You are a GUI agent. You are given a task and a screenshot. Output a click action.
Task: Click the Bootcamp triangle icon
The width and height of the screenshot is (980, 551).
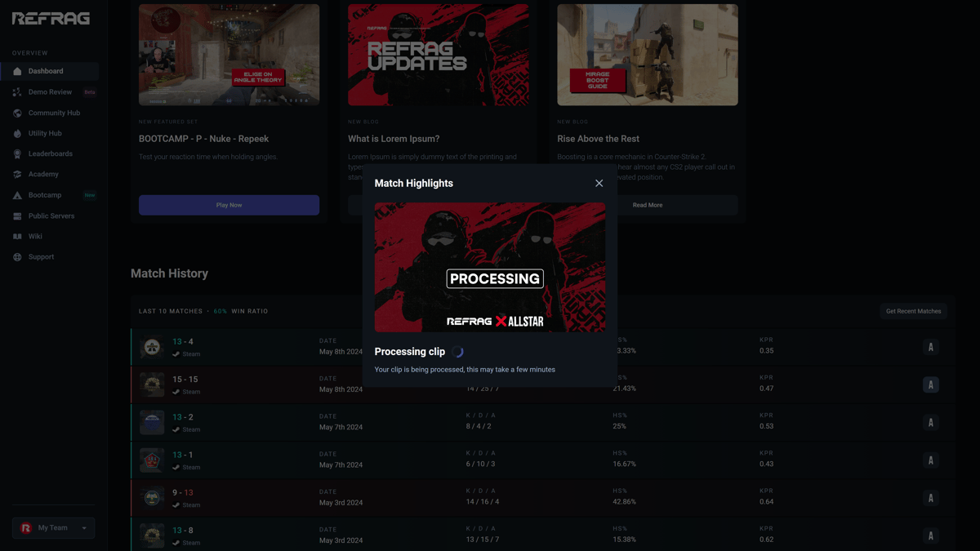click(17, 195)
